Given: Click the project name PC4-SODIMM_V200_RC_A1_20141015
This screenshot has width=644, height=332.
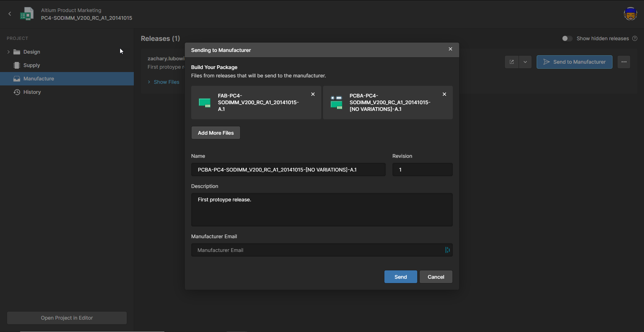Looking at the screenshot, I should pos(87,18).
